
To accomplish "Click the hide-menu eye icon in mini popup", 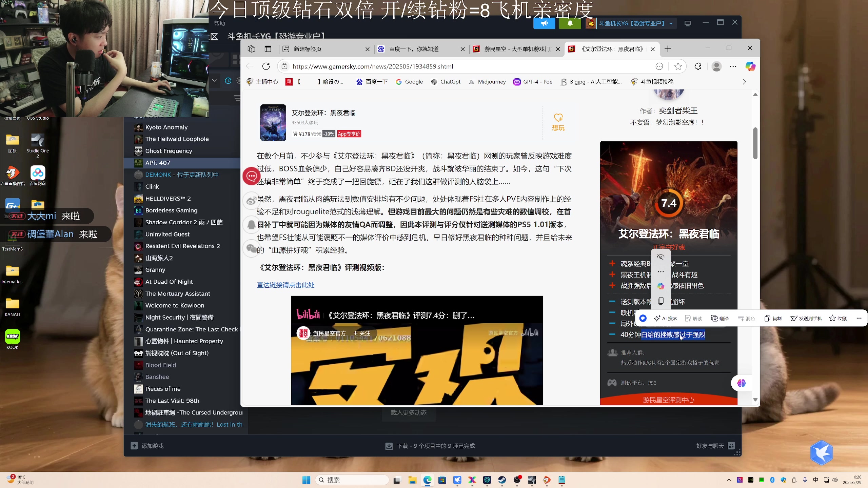I will click(660, 257).
